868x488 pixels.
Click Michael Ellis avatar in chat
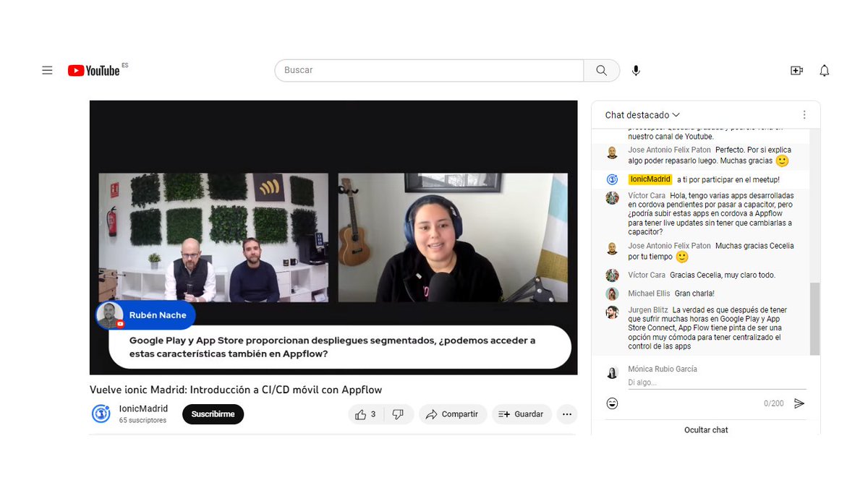[x=613, y=294]
